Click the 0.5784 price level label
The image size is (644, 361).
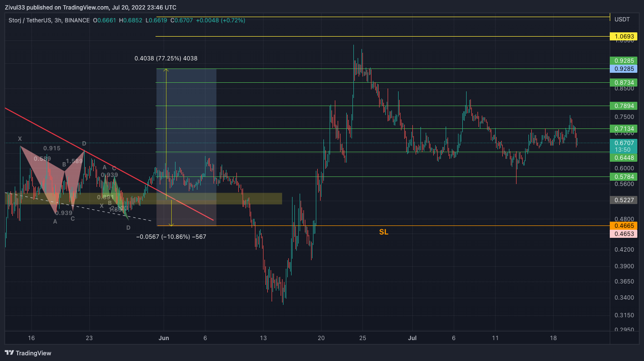623,177
